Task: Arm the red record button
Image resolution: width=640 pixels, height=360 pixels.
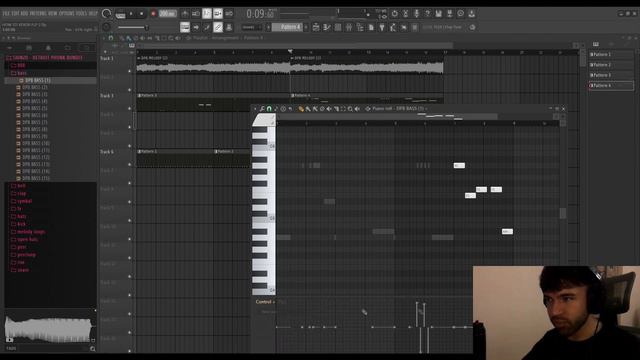Action: 153,14
